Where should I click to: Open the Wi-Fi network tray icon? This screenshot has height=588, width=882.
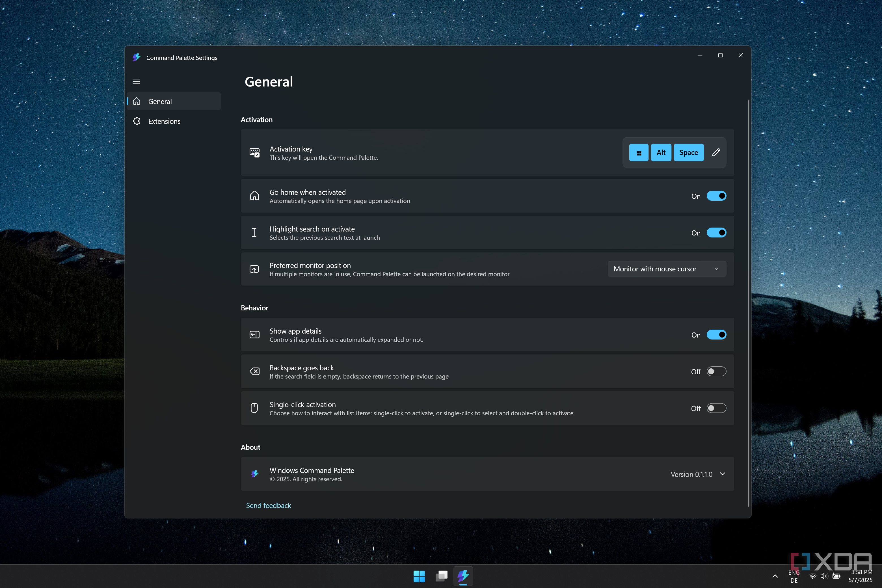812,576
